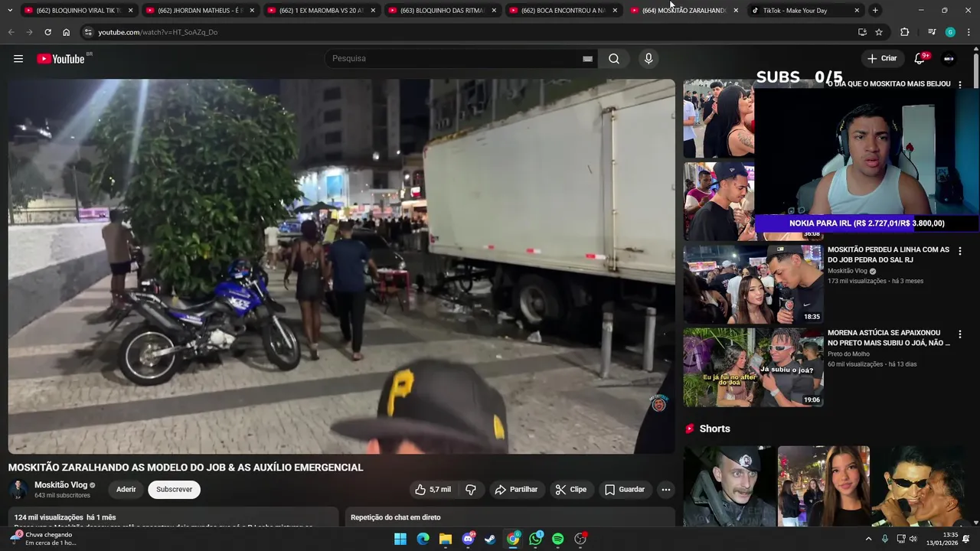Bookmark this page with star icon
980x551 pixels.
click(x=879, y=32)
